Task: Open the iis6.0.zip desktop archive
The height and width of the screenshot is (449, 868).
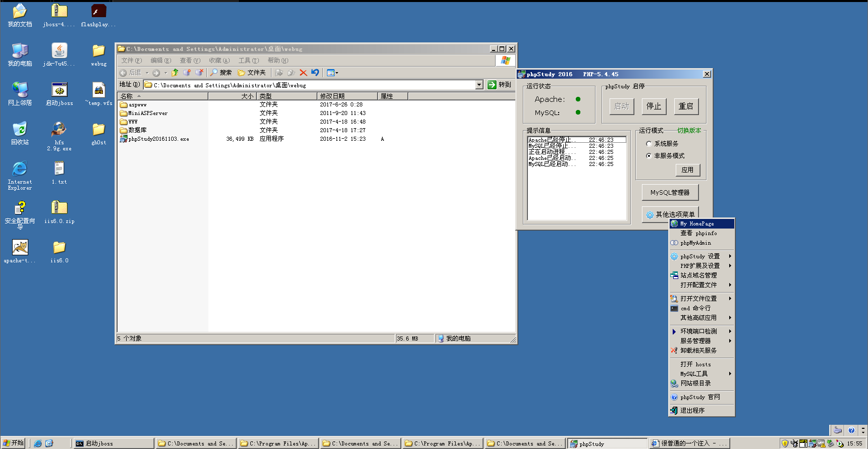Action: pyautogui.click(x=59, y=212)
